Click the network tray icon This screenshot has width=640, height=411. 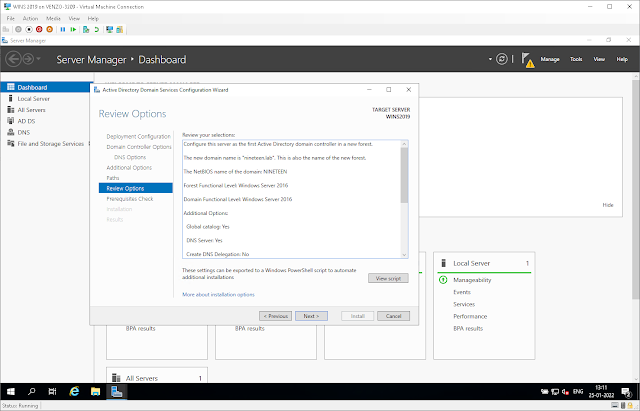(555, 392)
